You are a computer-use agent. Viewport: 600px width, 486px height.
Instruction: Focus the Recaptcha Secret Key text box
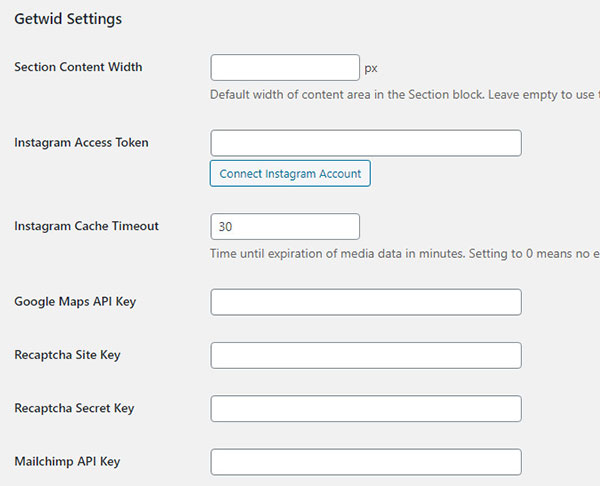point(365,408)
